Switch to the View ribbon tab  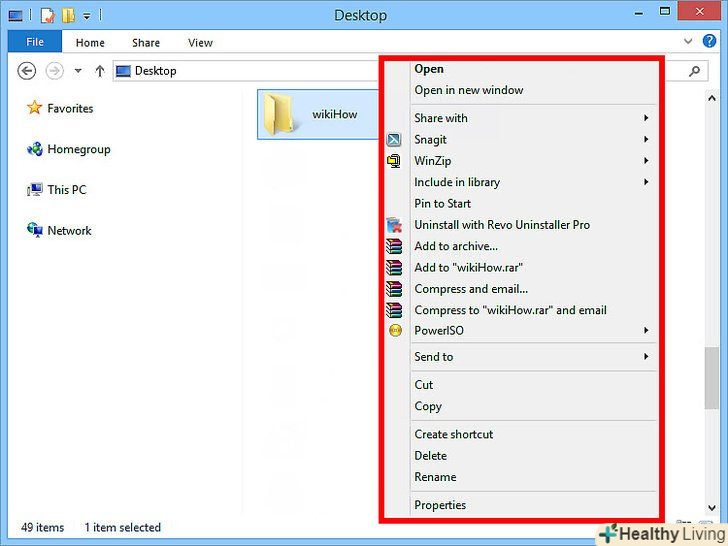coord(200,43)
